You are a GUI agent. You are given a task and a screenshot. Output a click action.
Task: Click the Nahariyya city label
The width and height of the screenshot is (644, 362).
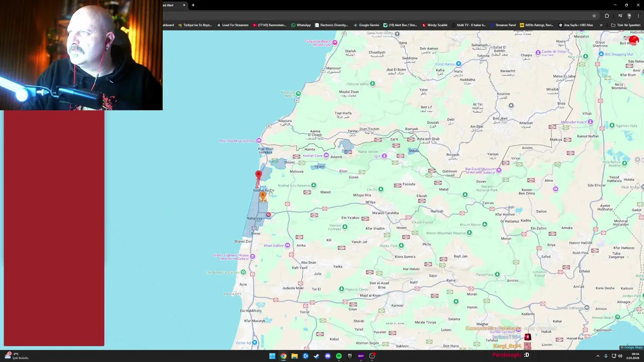coord(255,218)
